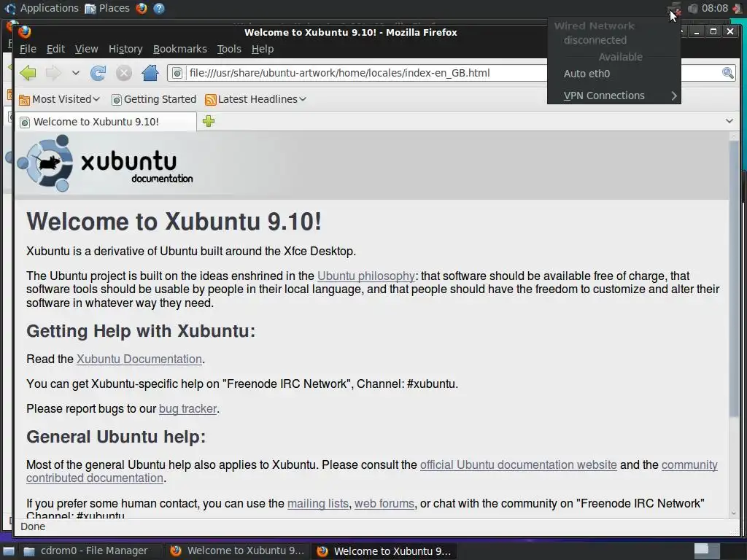Image resolution: width=747 pixels, height=560 pixels.
Task: Open the Places menu in the panel
Action: pos(107,8)
